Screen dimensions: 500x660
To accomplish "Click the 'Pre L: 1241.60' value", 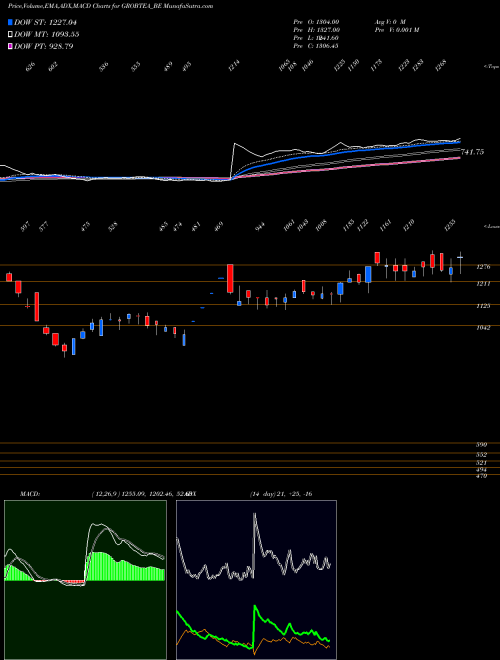I will [316, 38].
